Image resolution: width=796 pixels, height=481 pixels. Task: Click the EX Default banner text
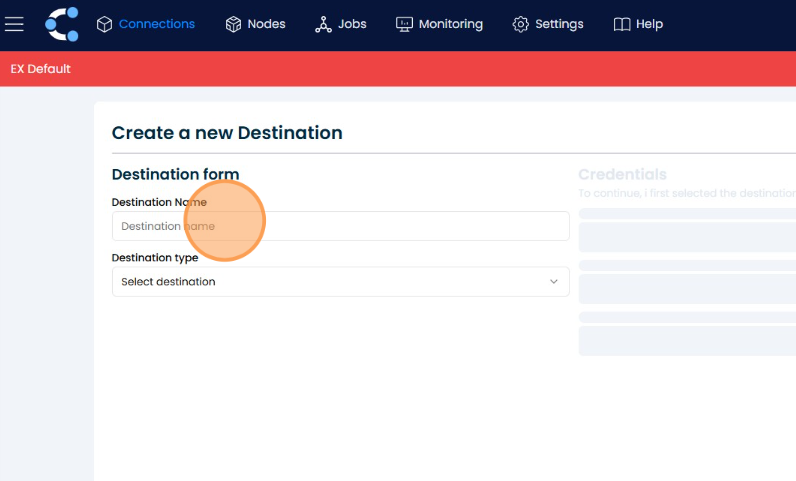[x=41, y=69]
